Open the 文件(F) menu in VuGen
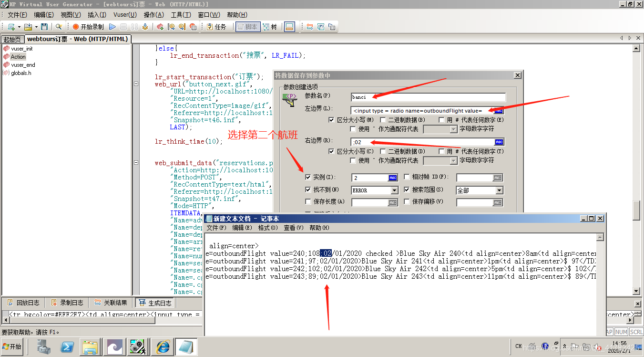Viewport: 644px width, 357px height. [18, 15]
